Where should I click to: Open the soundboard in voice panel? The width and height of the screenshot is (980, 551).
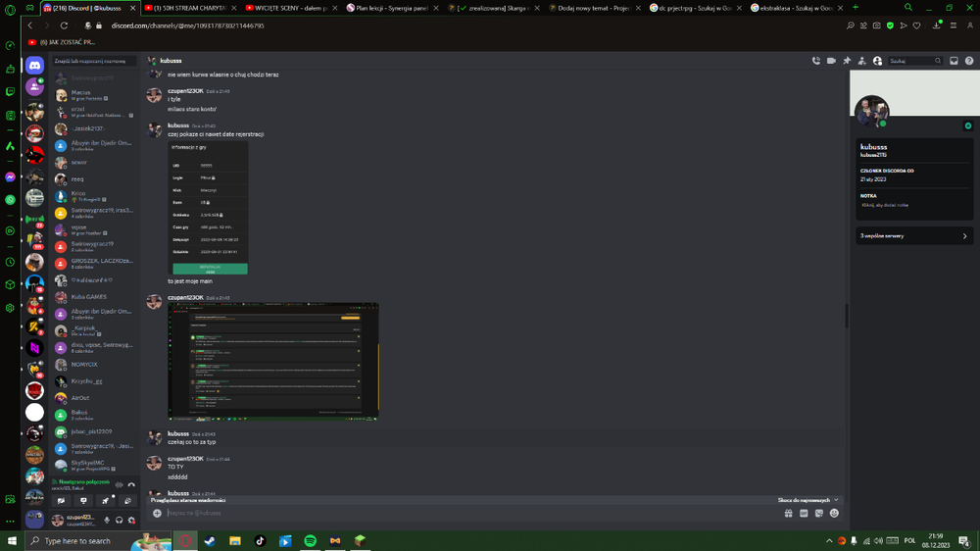(x=127, y=500)
